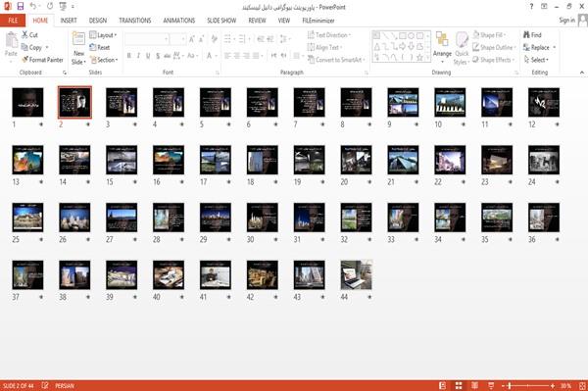Click the Save icon in the title bar
Screen dimensions: 588x391
21,7
